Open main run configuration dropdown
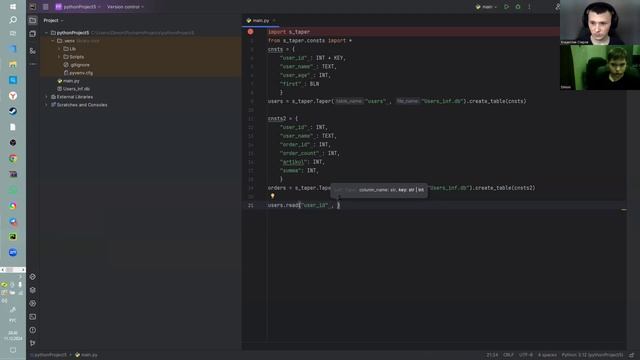This screenshot has height=360, width=640. [486, 7]
